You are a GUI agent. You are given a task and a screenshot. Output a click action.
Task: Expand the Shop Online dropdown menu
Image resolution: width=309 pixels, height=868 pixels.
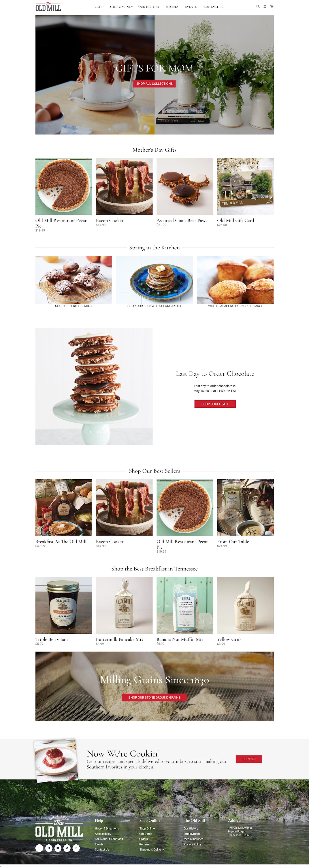click(x=121, y=7)
